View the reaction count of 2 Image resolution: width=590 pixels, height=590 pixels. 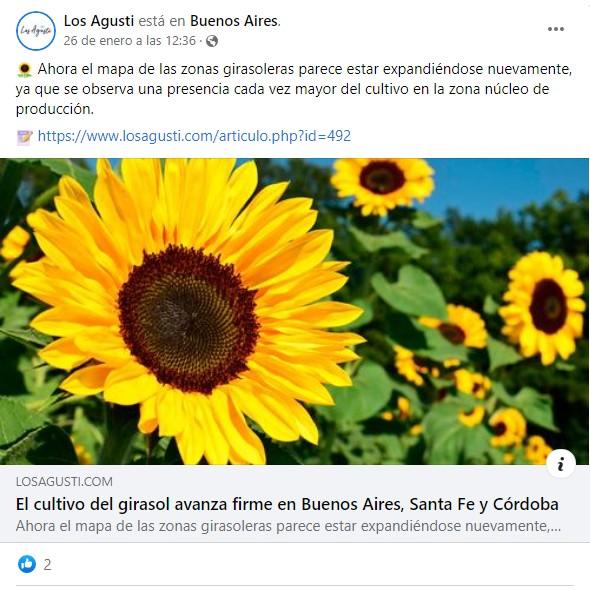coord(47,564)
